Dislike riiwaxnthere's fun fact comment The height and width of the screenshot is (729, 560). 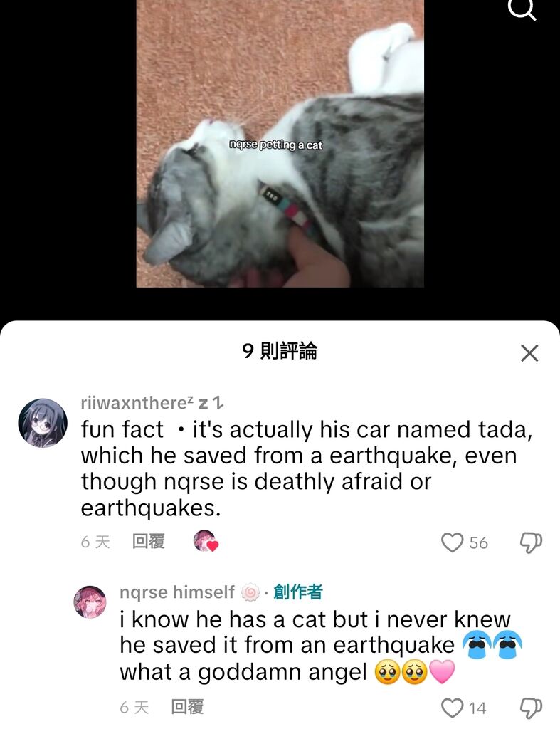[530, 542]
